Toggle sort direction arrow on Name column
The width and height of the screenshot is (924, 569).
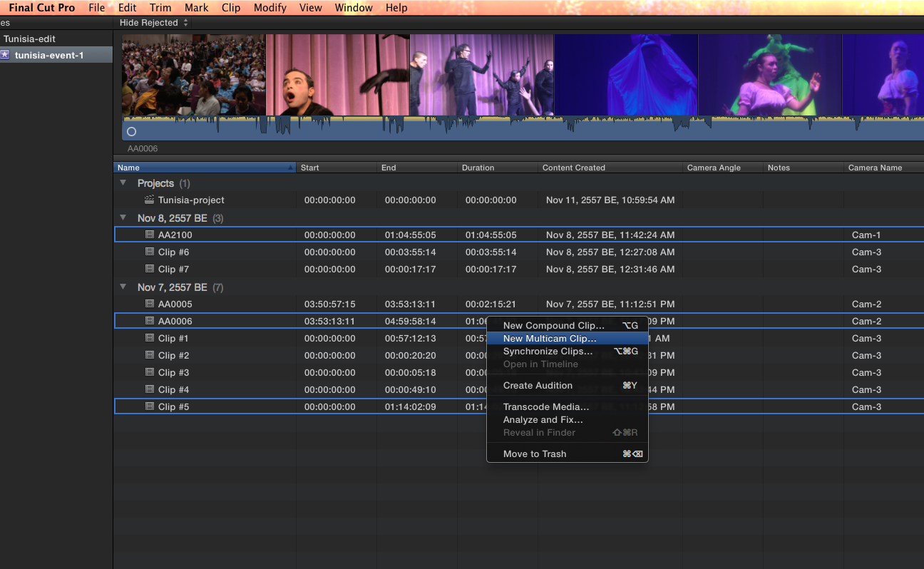tap(290, 168)
